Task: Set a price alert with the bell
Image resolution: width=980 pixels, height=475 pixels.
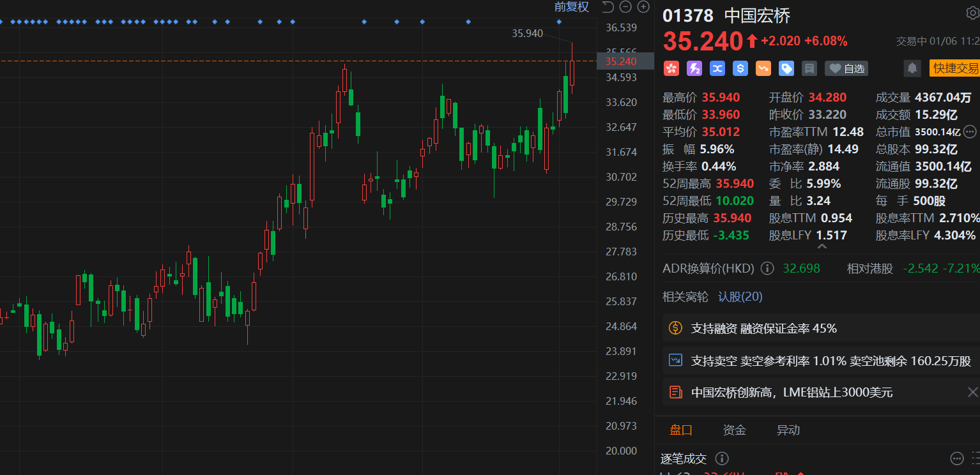Action: [912, 68]
